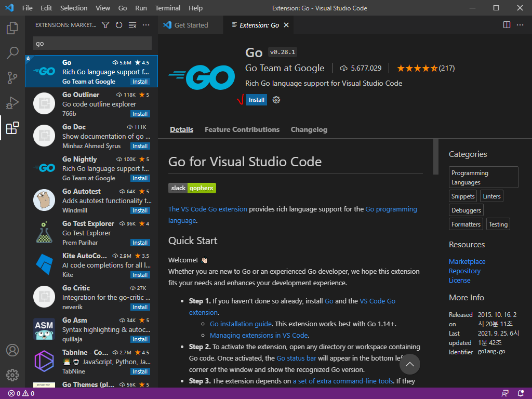Install Go Outliner from the list
Image resolution: width=532 pixels, height=399 pixels.
[140, 114]
